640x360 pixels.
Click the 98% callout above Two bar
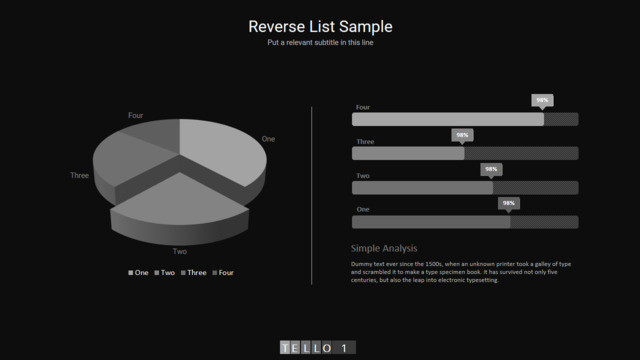point(491,169)
